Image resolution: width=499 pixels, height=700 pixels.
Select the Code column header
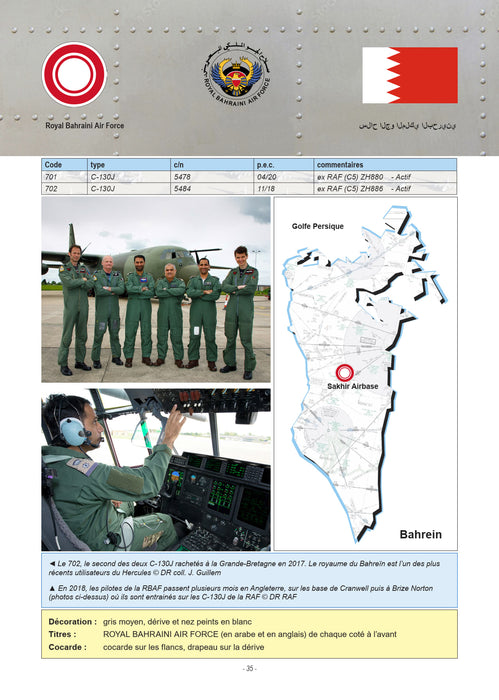pyautogui.click(x=64, y=165)
